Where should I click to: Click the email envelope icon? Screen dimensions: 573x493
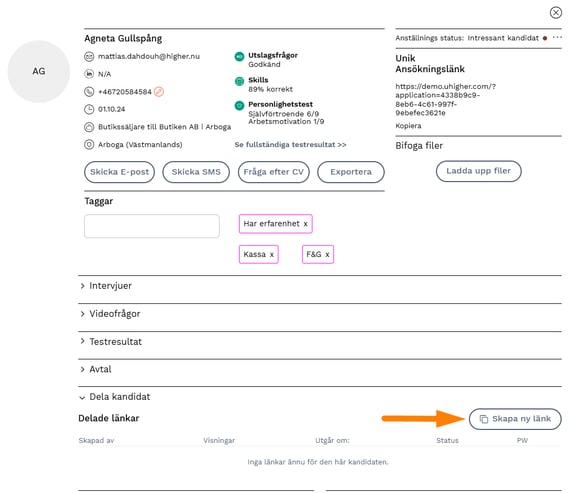click(89, 56)
